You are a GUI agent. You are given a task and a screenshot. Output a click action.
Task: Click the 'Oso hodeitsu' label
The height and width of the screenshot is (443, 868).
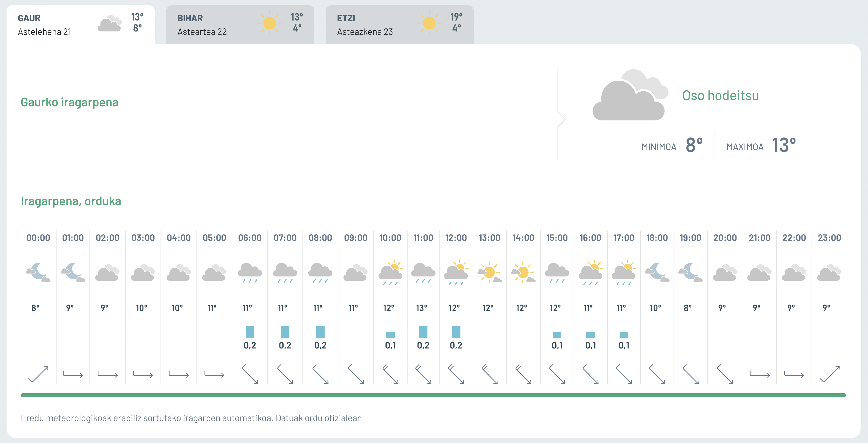point(721,95)
